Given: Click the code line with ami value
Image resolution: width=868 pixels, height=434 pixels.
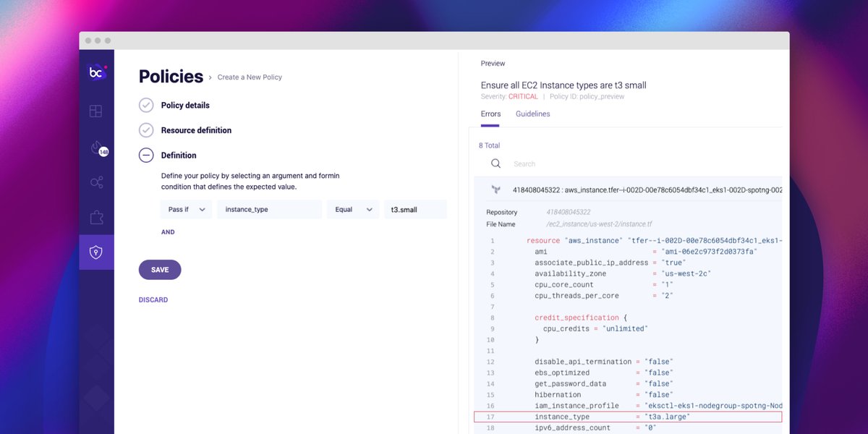Looking at the screenshot, I should click(x=646, y=252).
